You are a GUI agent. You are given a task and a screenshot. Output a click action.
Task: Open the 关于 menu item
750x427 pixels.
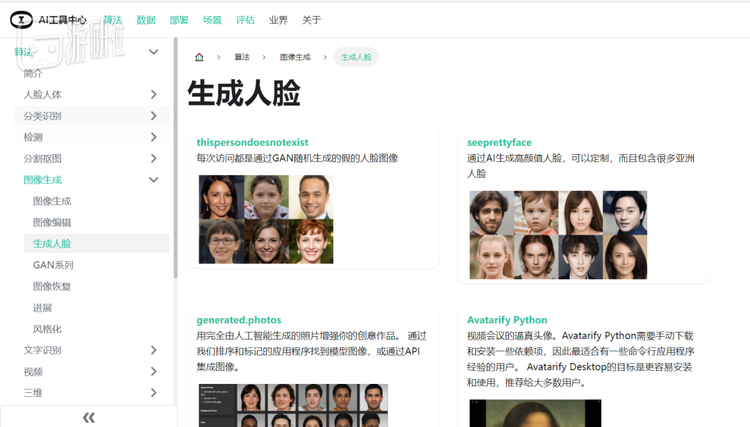(311, 20)
